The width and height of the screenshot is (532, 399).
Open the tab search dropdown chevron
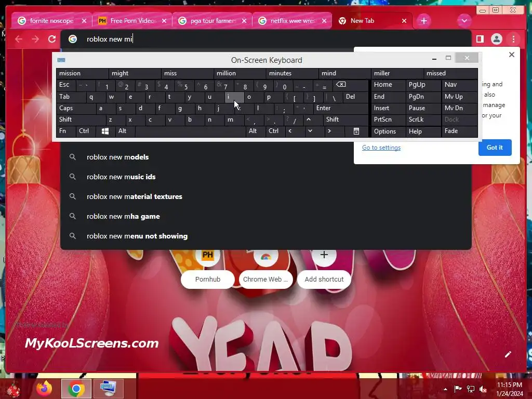(x=464, y=21)
